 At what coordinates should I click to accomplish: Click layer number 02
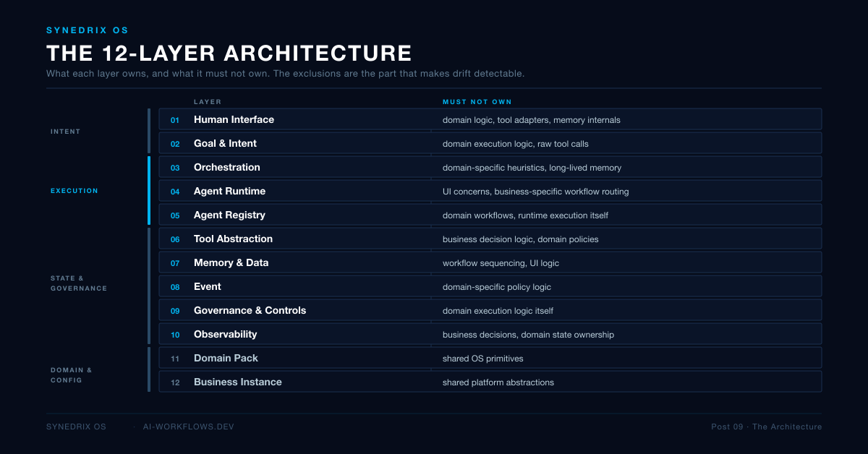[x=175, y=144]
